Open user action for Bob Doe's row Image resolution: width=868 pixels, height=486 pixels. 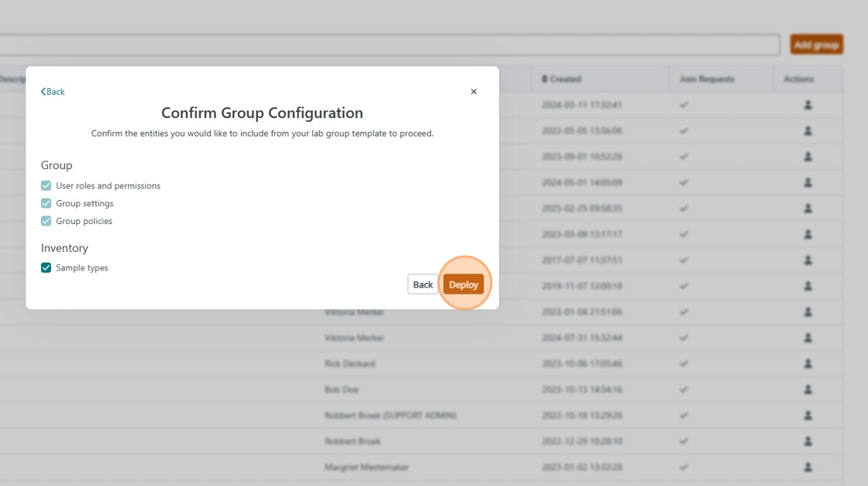pos(808,389)
